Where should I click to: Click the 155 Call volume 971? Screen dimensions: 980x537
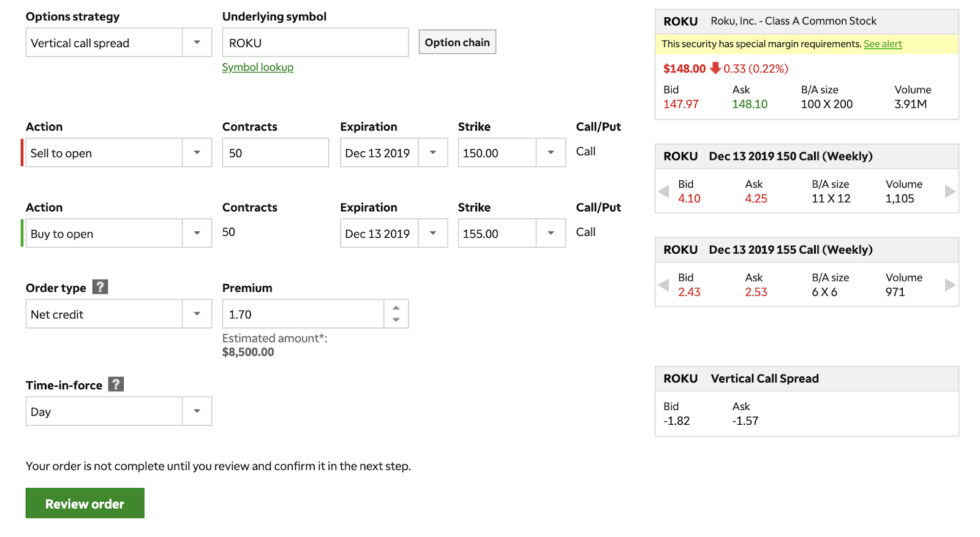[895, 292]
